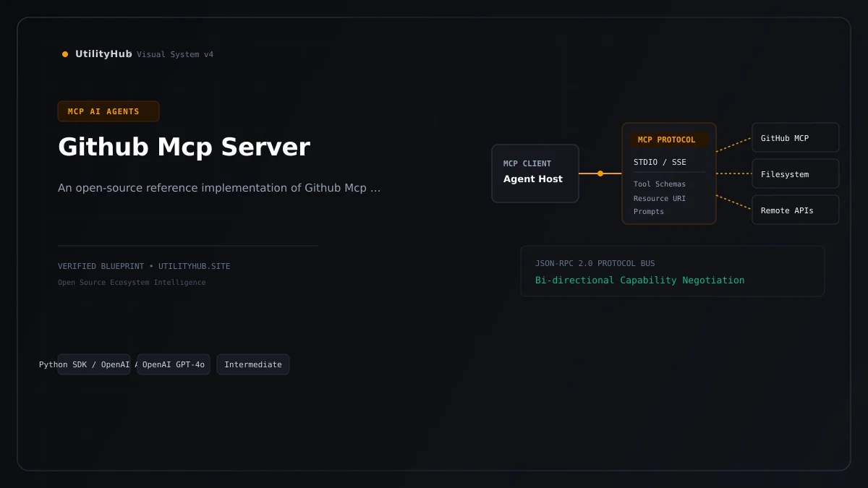
Task: Select the MCP AI AGENTS badge
Action: [109, 111]
